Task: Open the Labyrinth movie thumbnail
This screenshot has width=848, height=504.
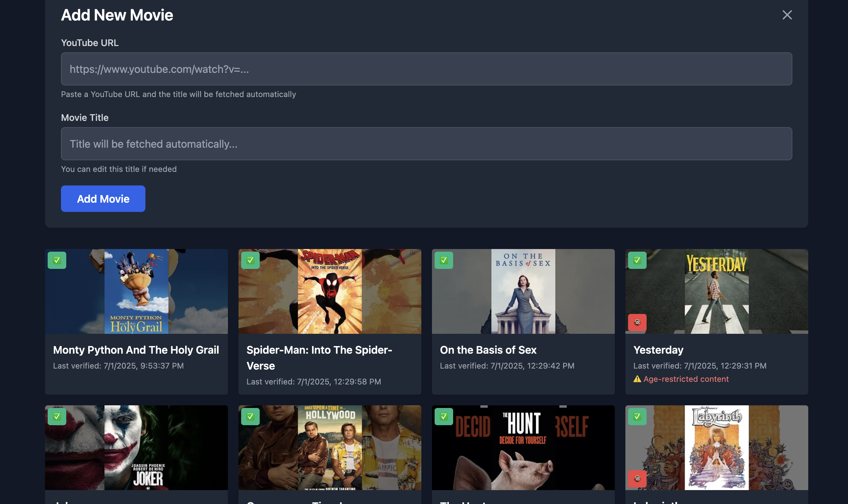Action: pyautogui.click(x=716, y=447)
